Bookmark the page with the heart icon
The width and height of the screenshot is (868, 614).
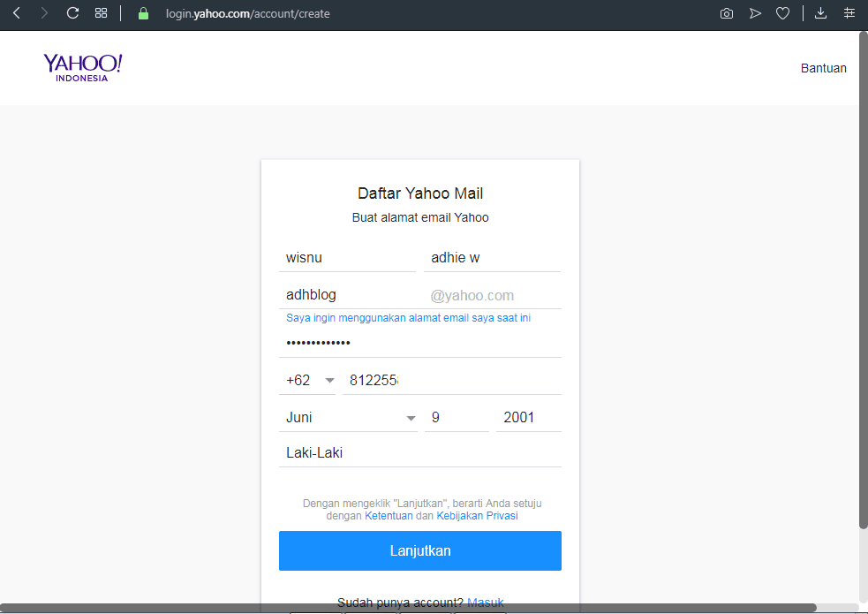point(782,14)
